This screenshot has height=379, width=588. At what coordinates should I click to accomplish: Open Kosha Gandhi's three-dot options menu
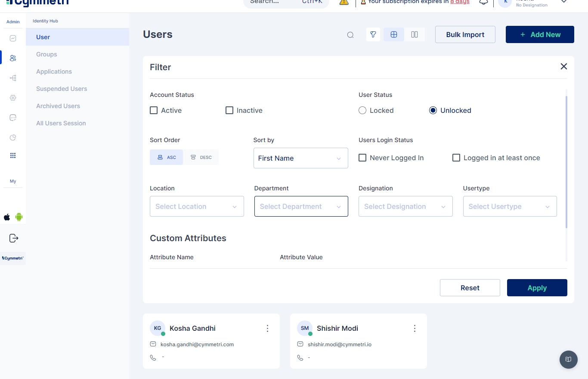pos(267,329)
